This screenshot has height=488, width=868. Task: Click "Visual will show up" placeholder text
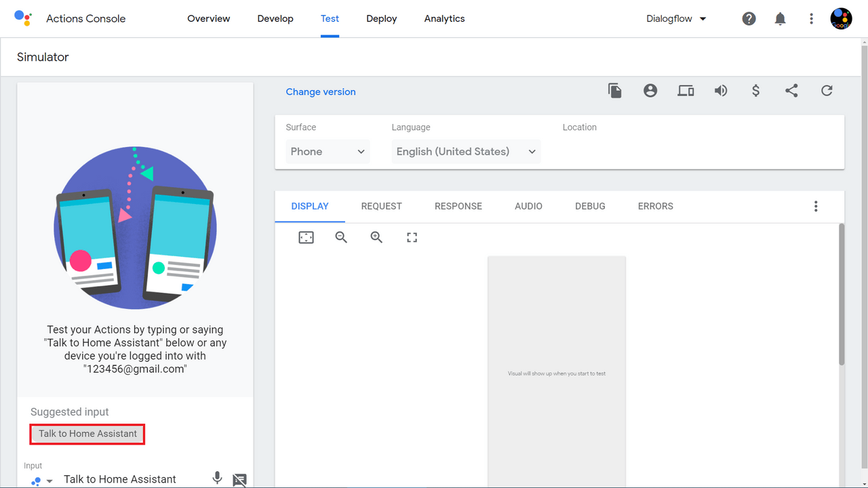(x=557, y=373)
